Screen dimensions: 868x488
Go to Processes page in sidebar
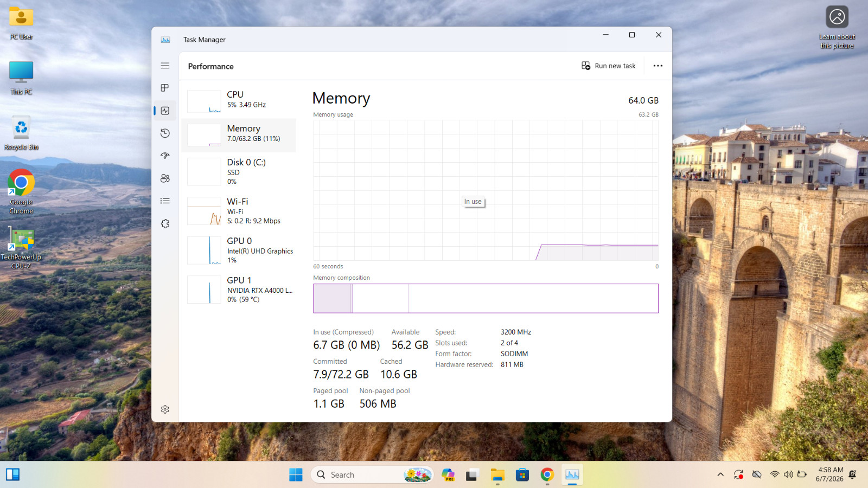click(165, 88)
